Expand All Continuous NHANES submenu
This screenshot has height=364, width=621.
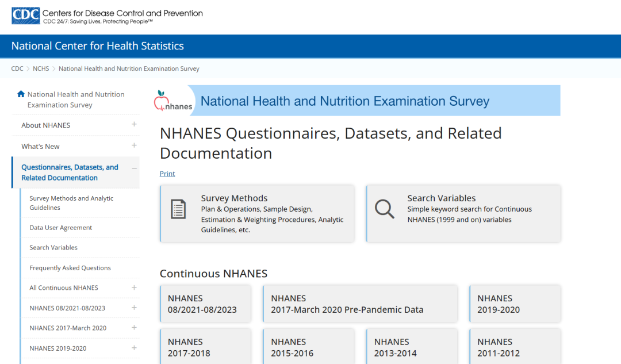click(134, 288)
